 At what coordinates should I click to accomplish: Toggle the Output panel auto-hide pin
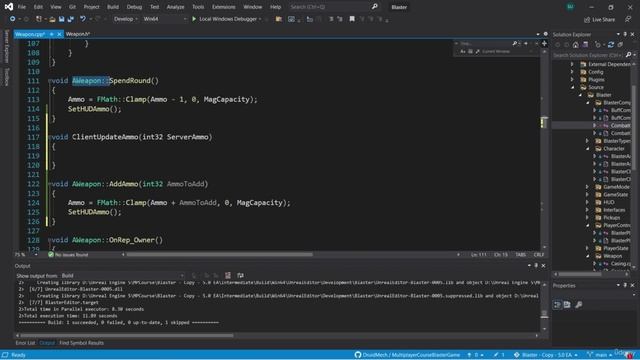tap(536, 266)
